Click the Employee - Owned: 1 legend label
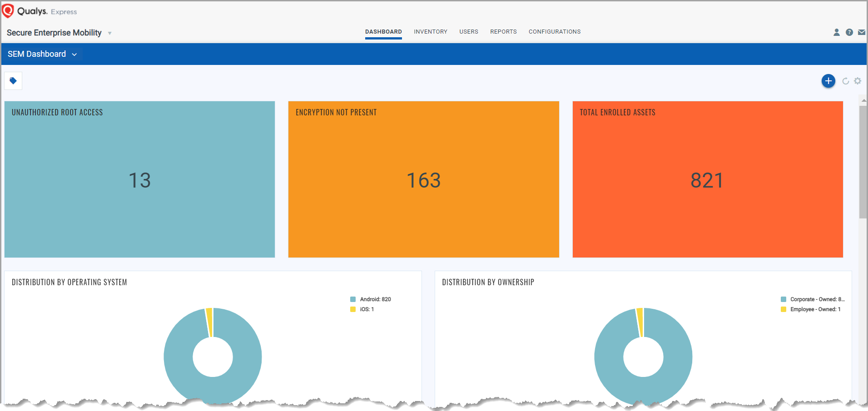Screen dimensions: 868x411 click(815, 309)
